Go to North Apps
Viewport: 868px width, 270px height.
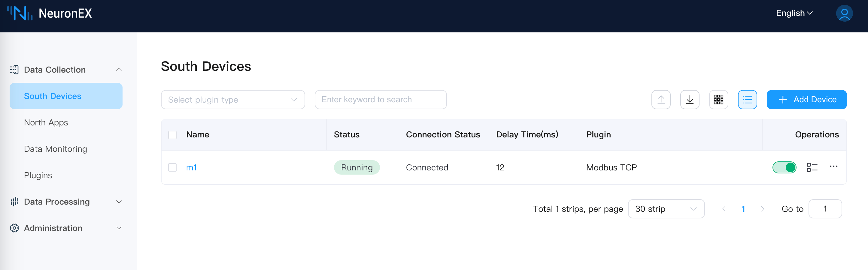pos(46,122)
